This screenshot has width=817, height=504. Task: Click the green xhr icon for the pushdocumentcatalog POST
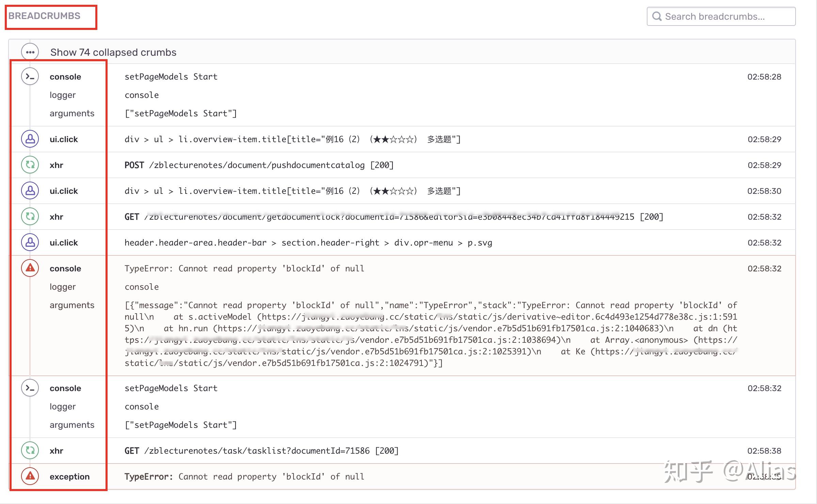(30, 165)
